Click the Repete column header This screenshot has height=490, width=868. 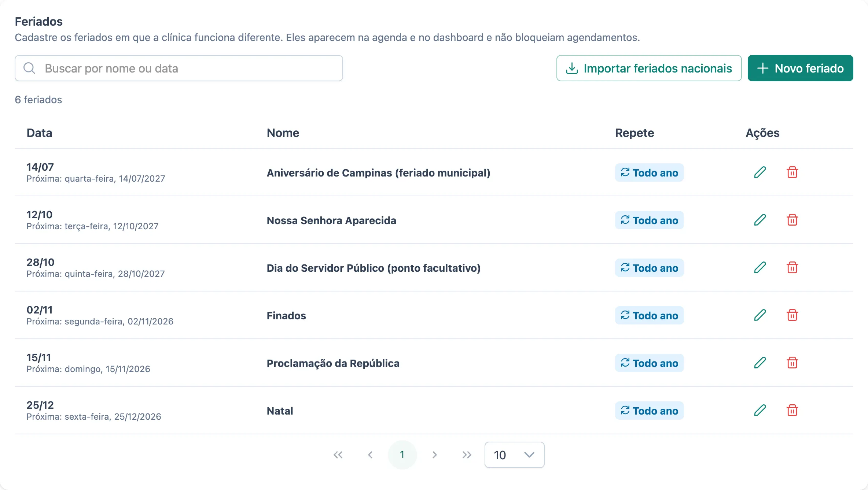pyautogui.click(x=635, y=133)
